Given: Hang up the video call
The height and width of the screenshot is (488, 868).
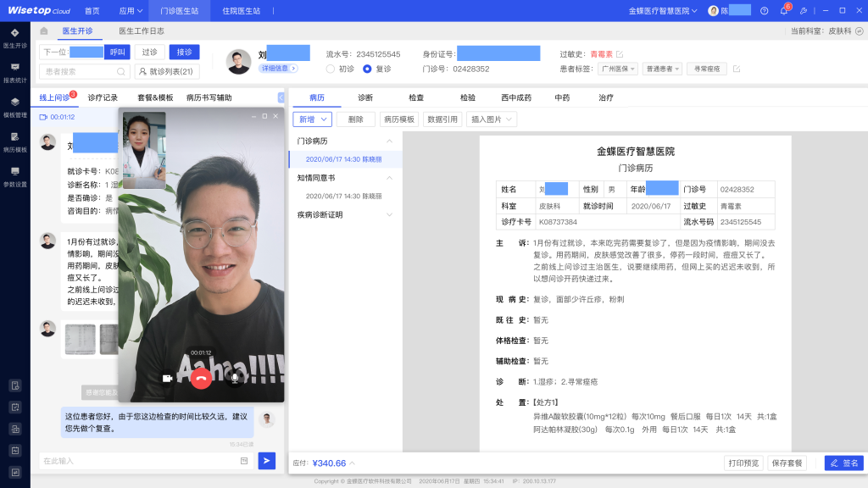Looking at the screenshot, I should [x=201, y=378].
